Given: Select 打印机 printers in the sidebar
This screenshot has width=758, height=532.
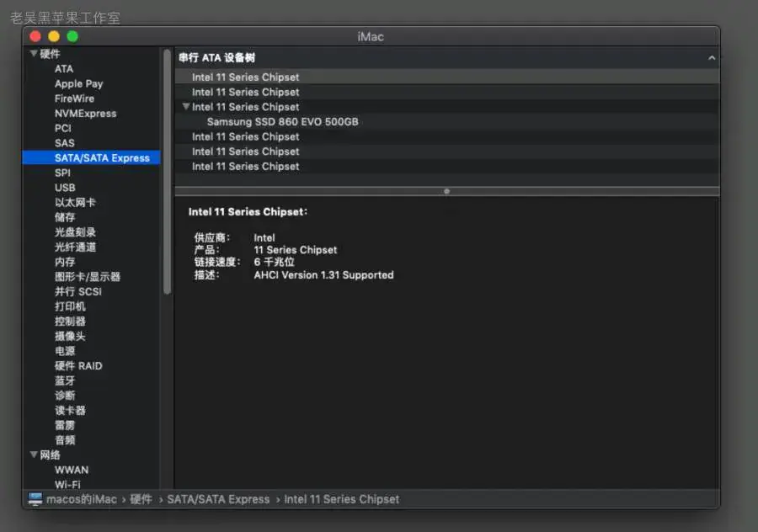Looking at the screenshot, I should [70, 307].
